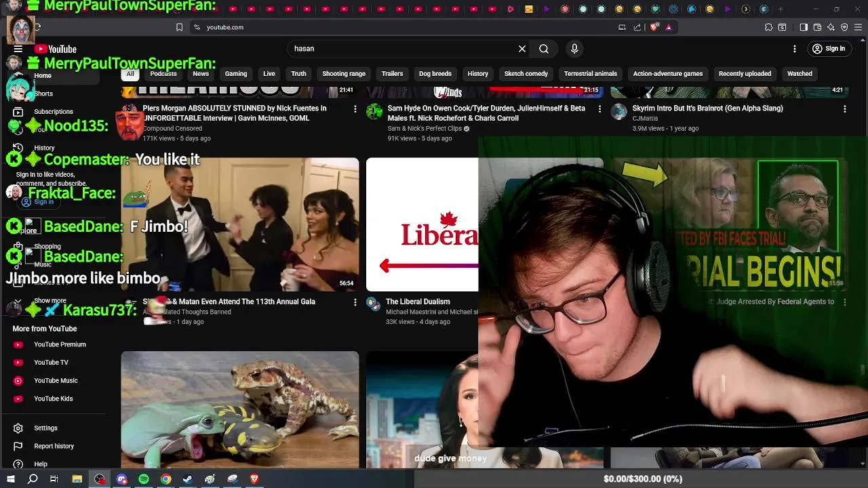The height and width of the screenshot is (488, 868).
Task: Open the Brave Shields lion icon
Action: tap(654, 27)
